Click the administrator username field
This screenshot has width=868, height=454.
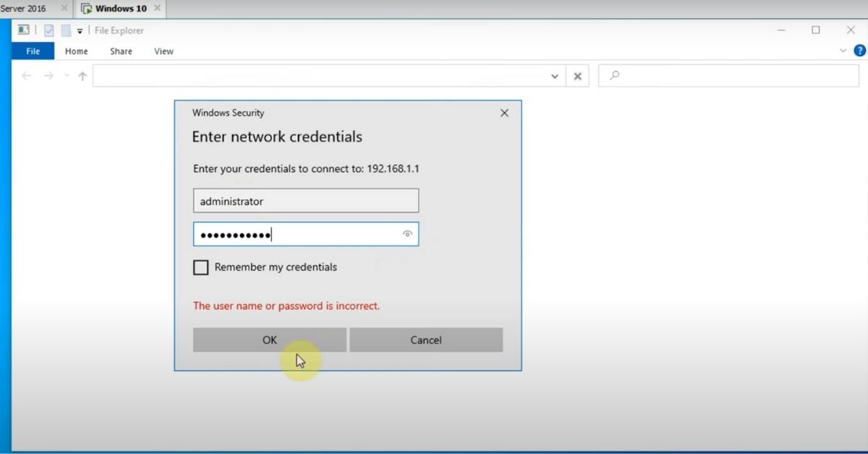306,201
